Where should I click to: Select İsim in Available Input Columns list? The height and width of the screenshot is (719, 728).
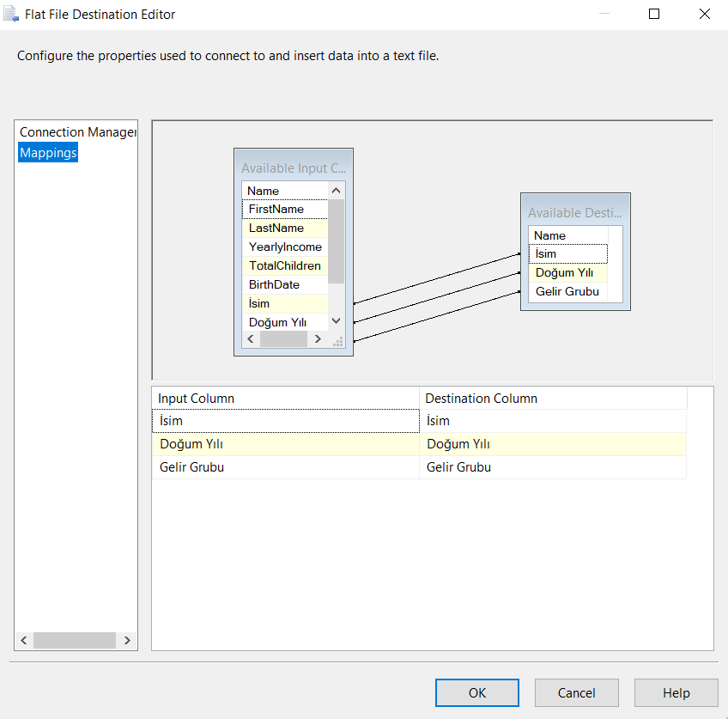(285, 303)
